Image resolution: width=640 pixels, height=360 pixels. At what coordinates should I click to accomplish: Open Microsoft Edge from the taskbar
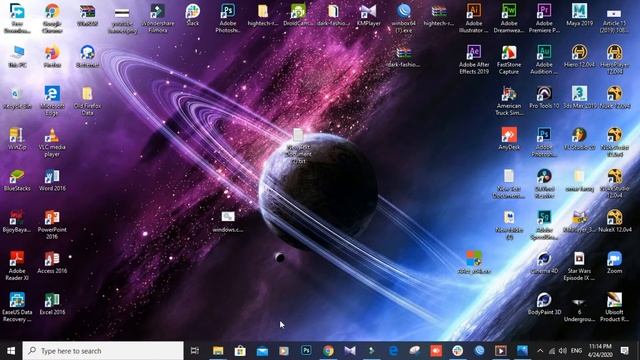(x=393, y=351)
